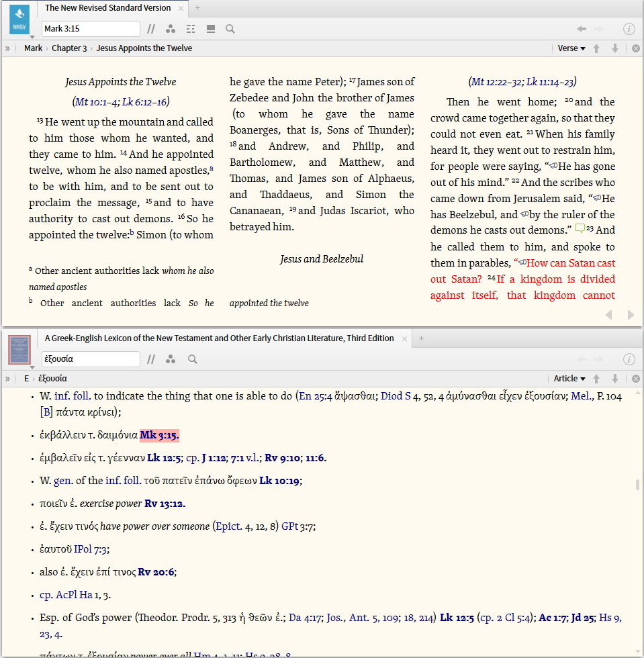The height and width of the screenshot is (658, 644).
Task: Open Da 4:17 reference link
Action: pyautogui.click(x=306, y=618)
